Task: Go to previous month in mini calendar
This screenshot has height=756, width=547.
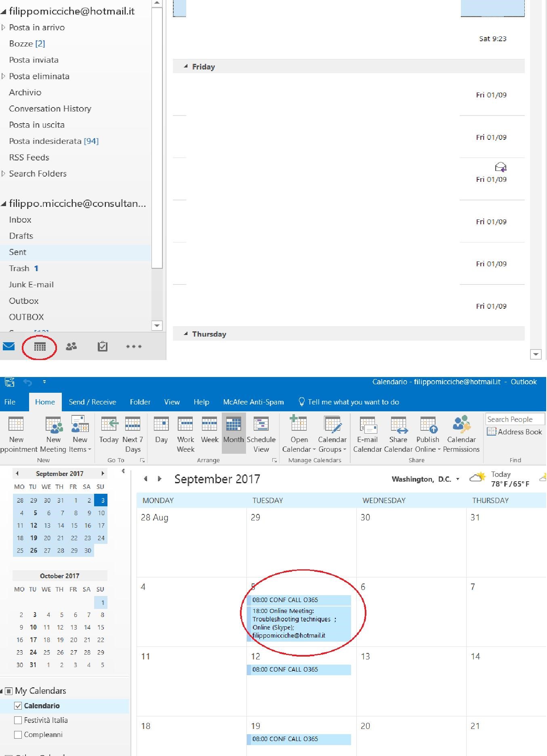Action: [x=17, y=473]
